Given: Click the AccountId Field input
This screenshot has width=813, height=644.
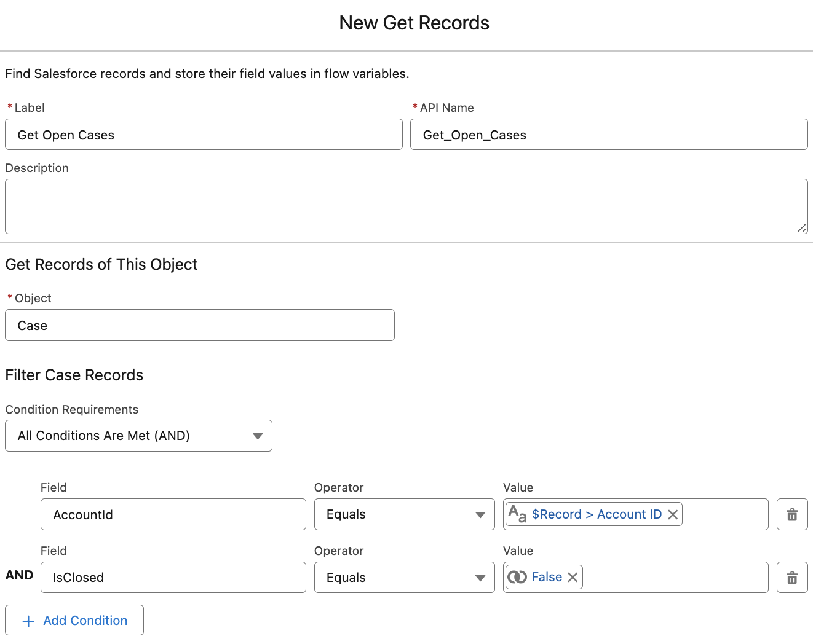Looking at the screenshot, I should coord(173,514).
